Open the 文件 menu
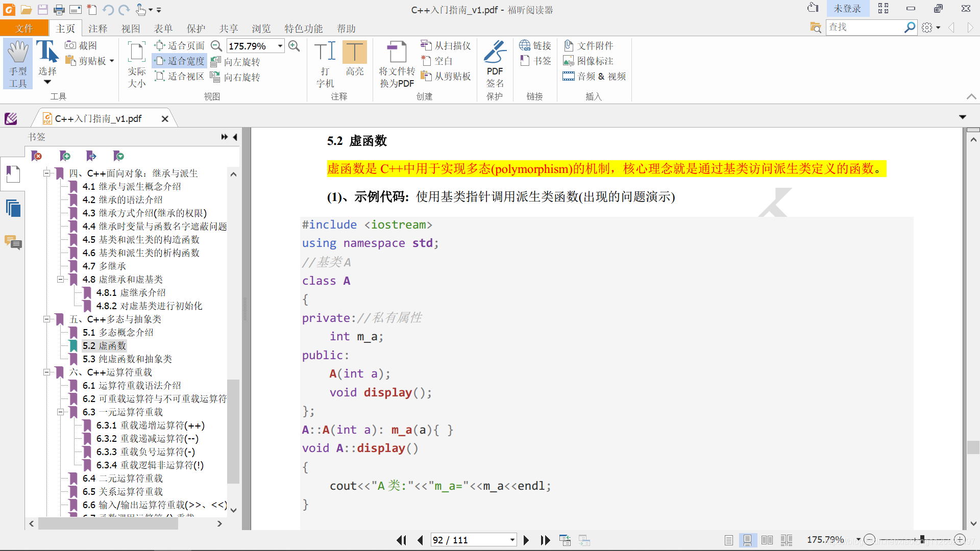 pos(24,29)
